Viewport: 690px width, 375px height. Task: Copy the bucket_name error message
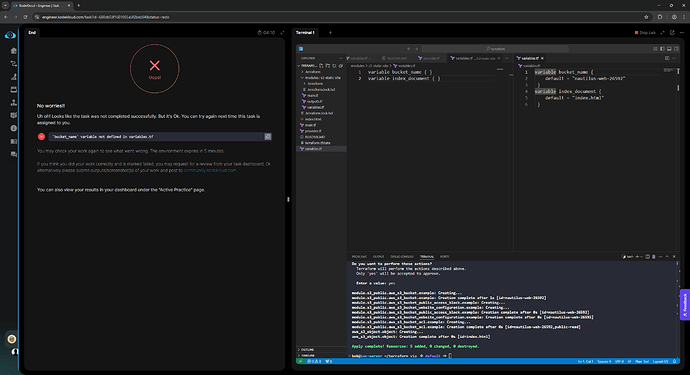pyautogui.click(x=268, y=137)
